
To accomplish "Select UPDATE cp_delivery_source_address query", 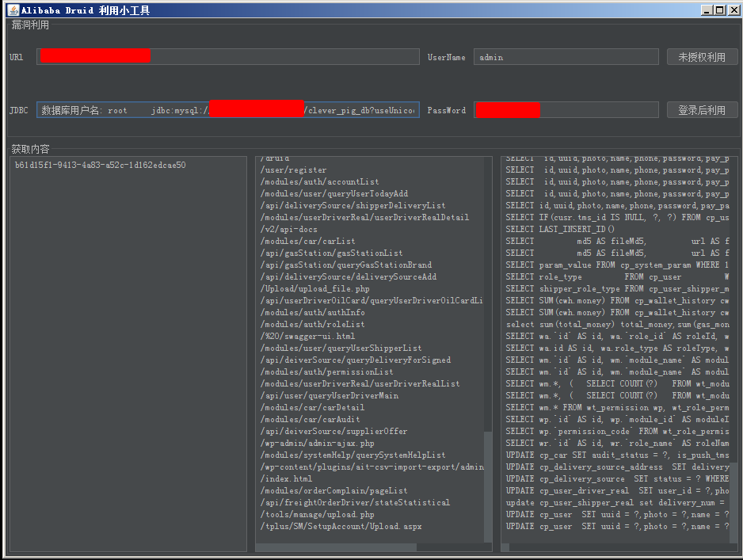I will 617,467.
